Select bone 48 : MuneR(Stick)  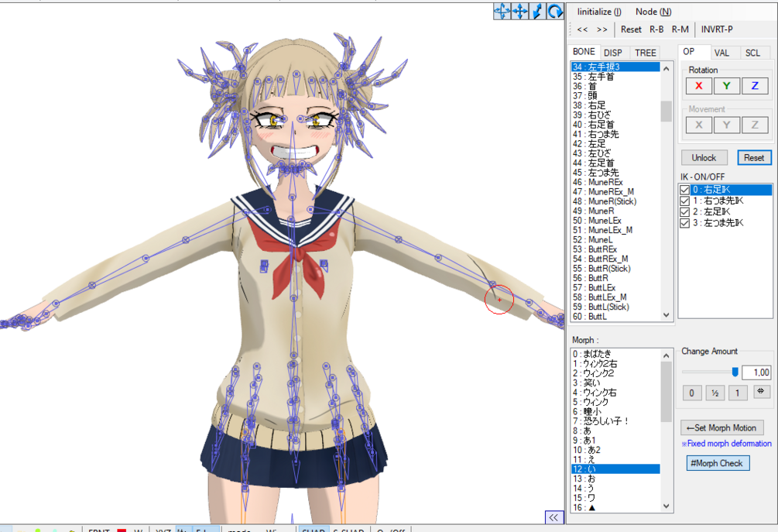point(615,201)
